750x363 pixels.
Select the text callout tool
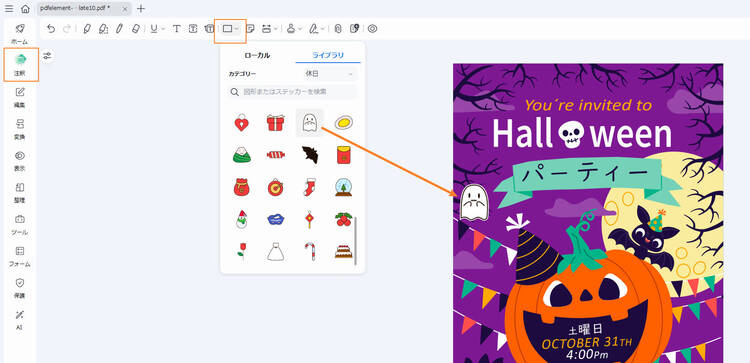click(x=209, y=29)
